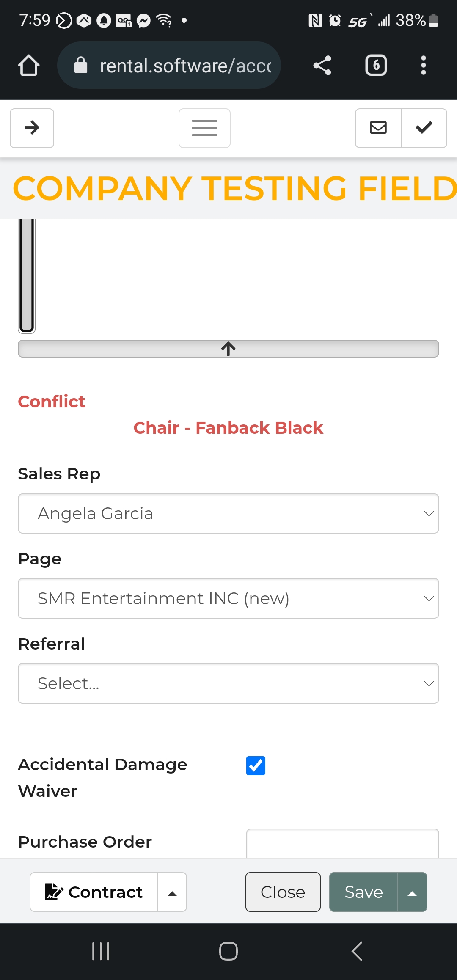
Task: Click the Purchase Order input field
Action: pos(342,843)
